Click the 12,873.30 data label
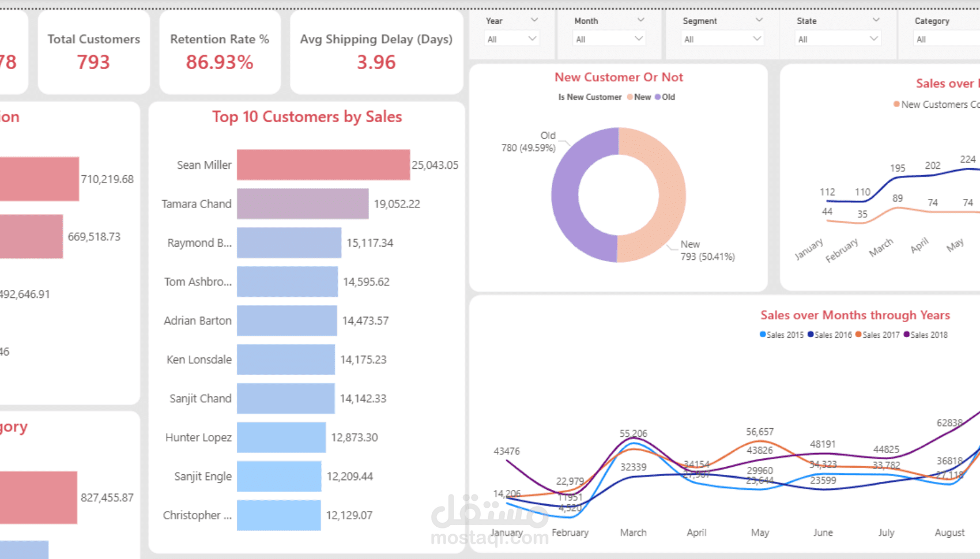 [x=355, y=437]
